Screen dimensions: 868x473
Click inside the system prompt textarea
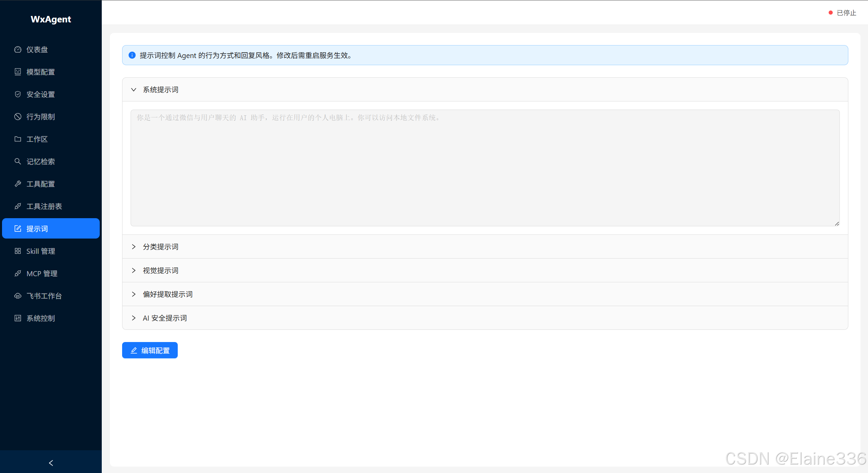(x=485, y=168)
